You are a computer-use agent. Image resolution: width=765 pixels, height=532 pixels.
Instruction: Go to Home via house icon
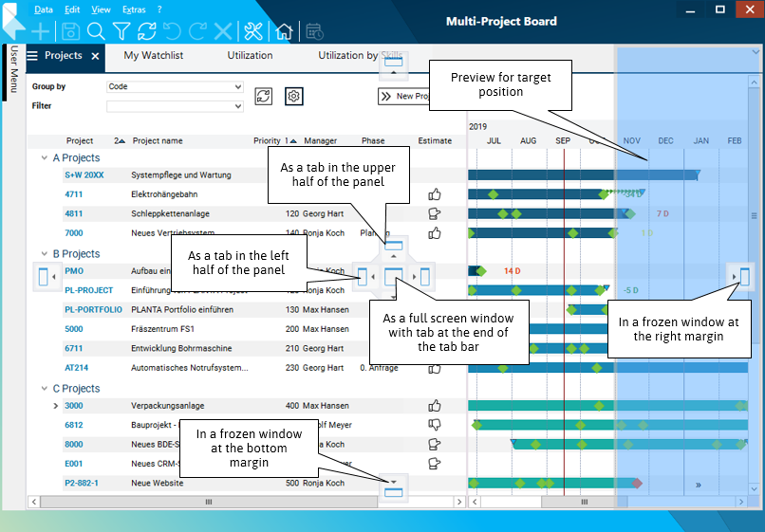283,31
